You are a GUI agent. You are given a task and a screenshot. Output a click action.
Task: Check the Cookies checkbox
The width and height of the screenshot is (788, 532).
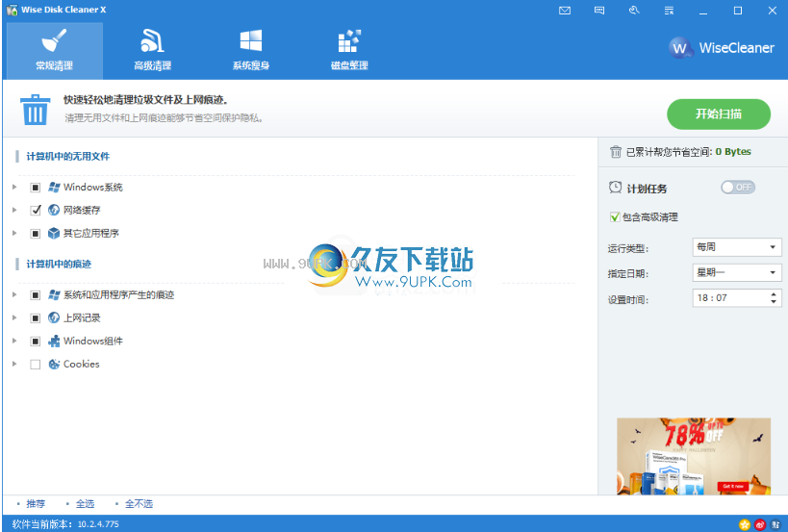(36, 365)
